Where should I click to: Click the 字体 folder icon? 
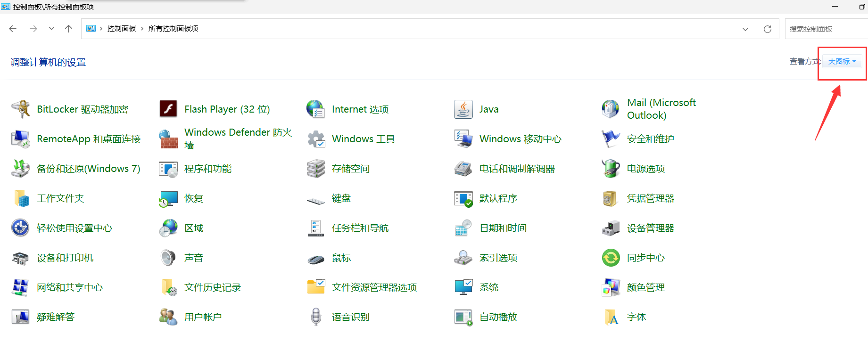click(x=611, y=317)
